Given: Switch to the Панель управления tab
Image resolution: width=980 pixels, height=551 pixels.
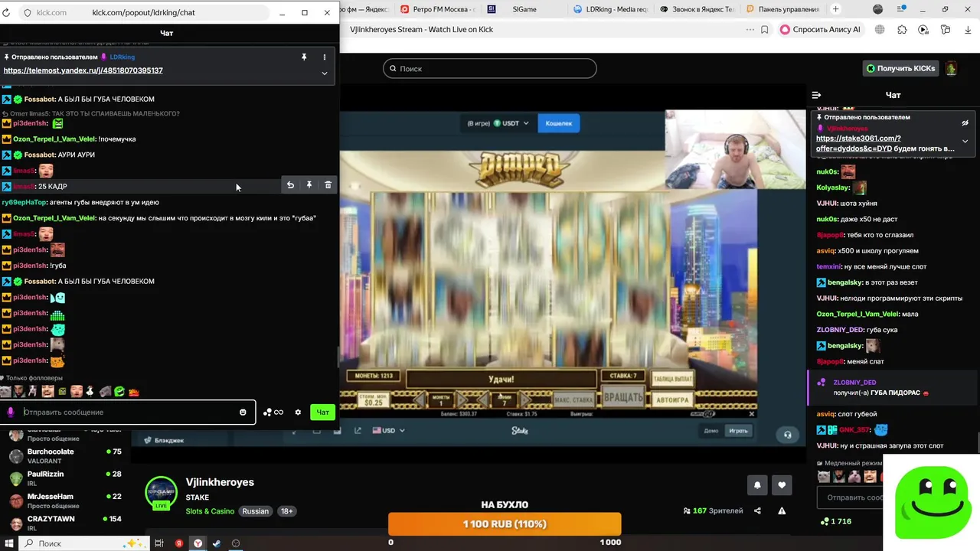Looking at the screenshot, I should point(784,9).
